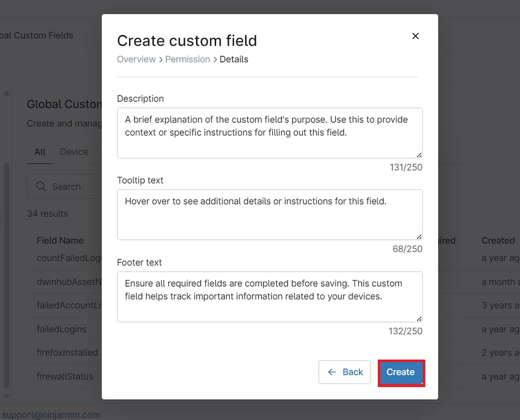This screenshot has height=420, width=520.
Task: Click the scrollbar up arrow on the left
Action: (6, 92)
